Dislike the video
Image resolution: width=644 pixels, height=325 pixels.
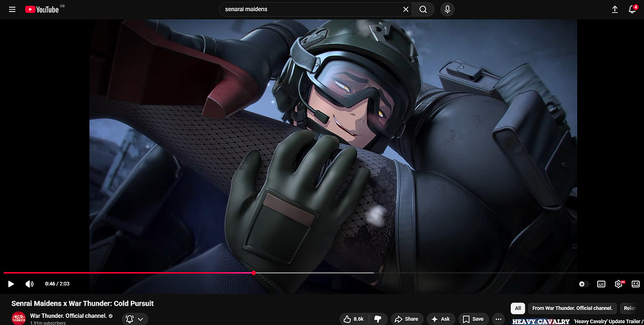click(378, 319)
